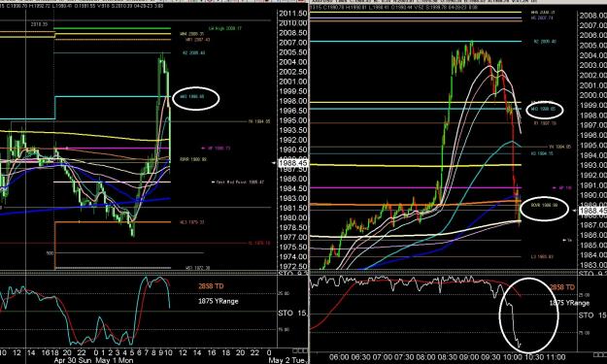607x364 pixels.
Task: Click the STO 15 label in left indicator pane
Action: (x=292, y=313)
